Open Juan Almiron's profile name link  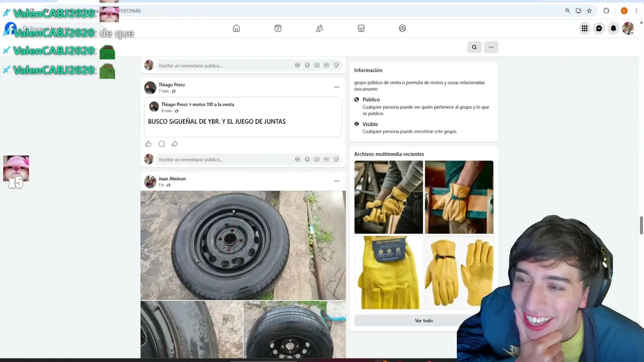(x=172, y=179)
